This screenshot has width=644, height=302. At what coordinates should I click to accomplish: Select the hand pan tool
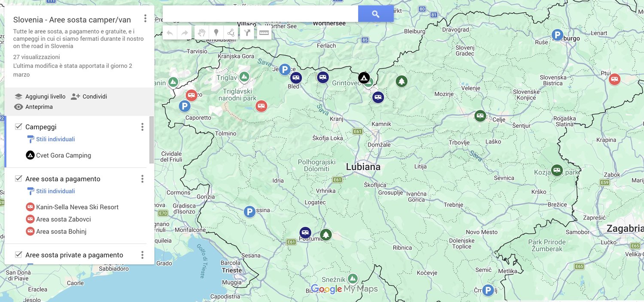click(x=202, y=33)
